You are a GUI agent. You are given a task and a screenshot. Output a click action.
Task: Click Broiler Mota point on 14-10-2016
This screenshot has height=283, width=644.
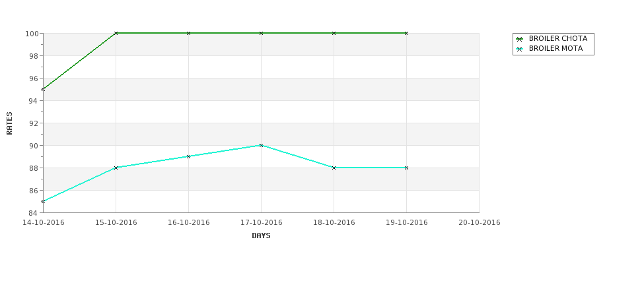click(43, 201)
